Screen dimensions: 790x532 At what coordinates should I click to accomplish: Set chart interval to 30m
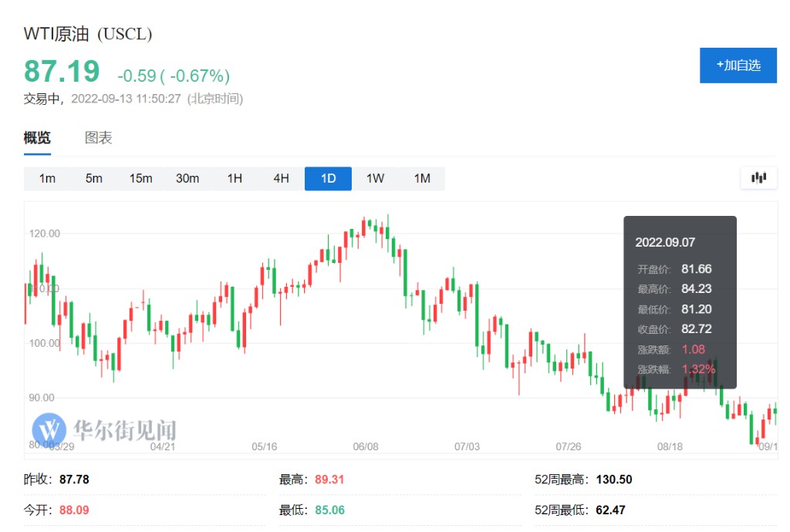coord(187,179)
